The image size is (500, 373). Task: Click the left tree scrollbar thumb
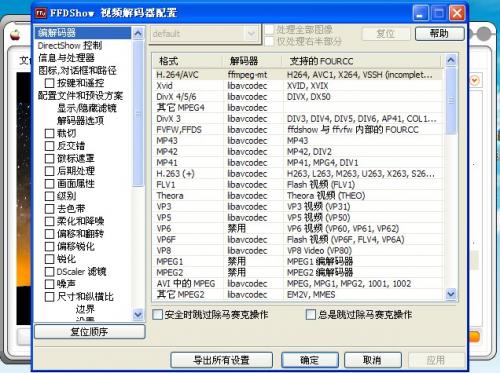point(138,113)
